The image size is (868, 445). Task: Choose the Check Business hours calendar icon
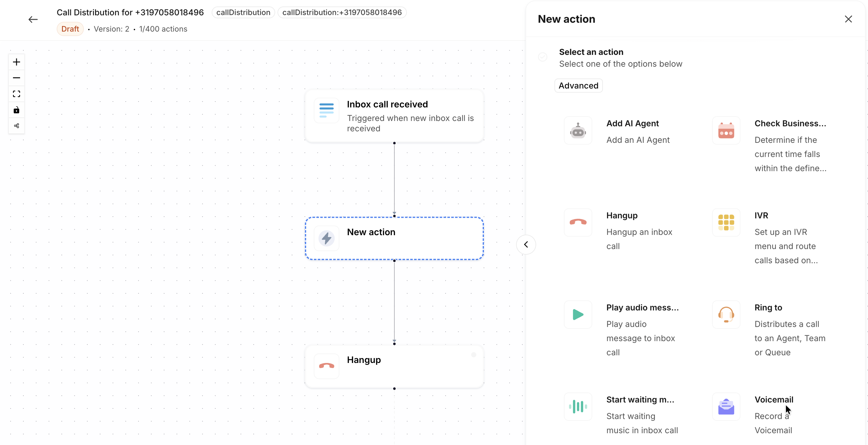coord(726,131)
